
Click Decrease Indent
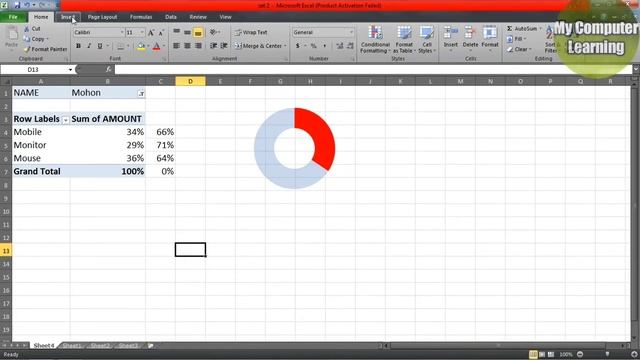pos(213,46)
